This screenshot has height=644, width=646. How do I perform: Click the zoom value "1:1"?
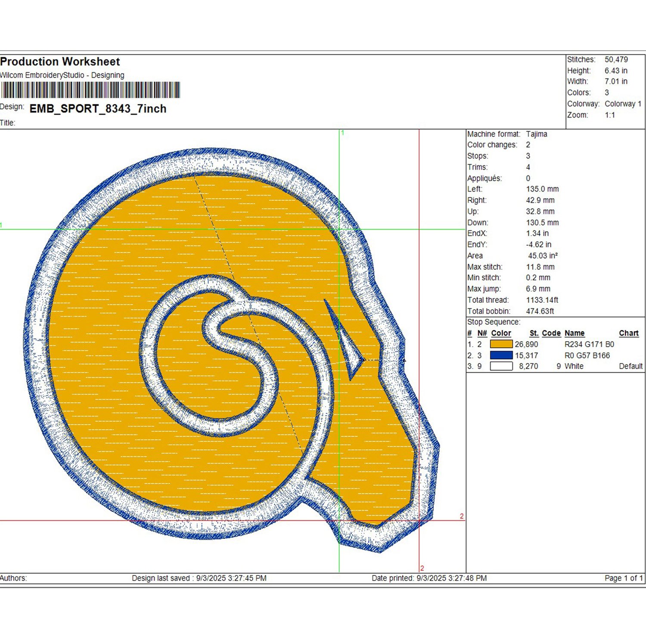pyautogui.click(x=610, y=115)
